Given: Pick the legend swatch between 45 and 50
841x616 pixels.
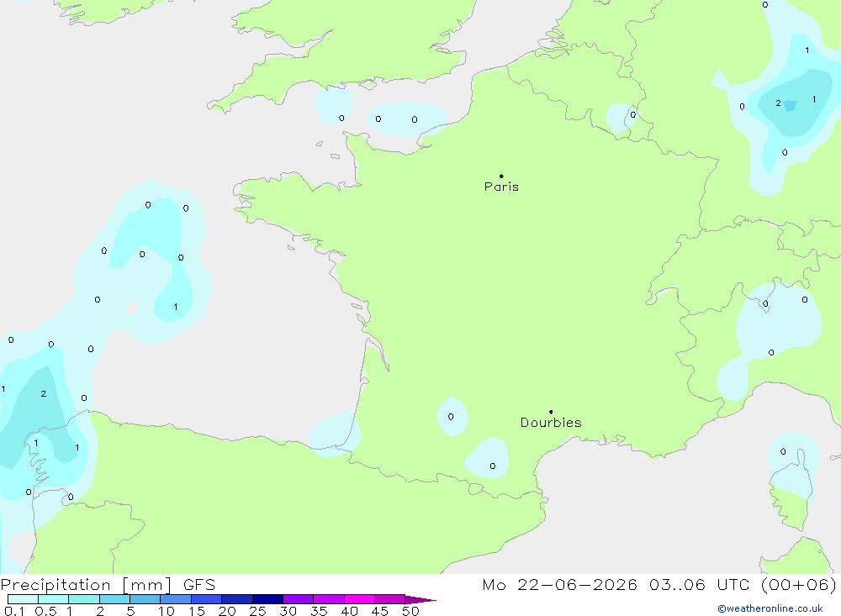Looking at the screenshot, I should tap(389, 599).
